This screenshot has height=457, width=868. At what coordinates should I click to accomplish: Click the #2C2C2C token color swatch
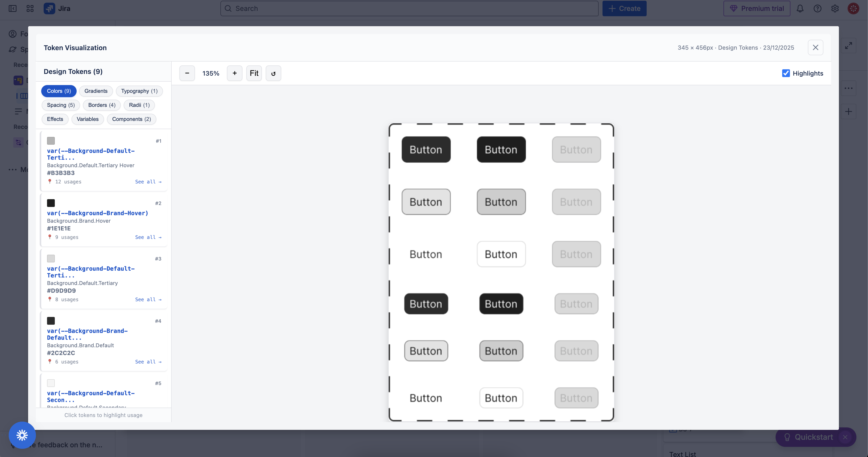[51, 321]
